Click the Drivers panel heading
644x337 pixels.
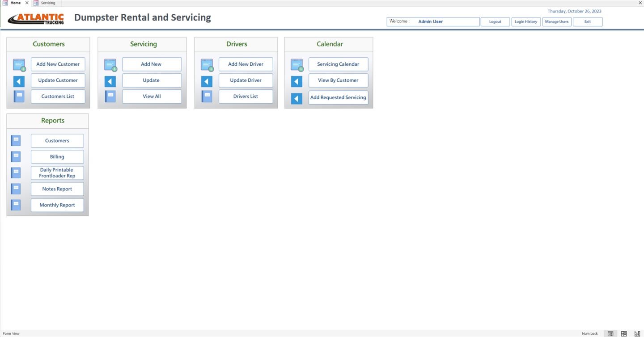[x=237, y=44]
